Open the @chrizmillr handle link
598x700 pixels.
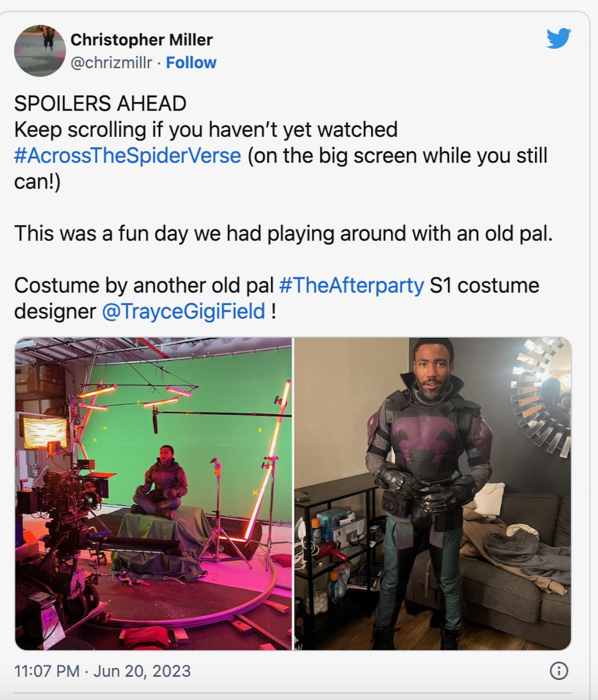click(112, 63)
